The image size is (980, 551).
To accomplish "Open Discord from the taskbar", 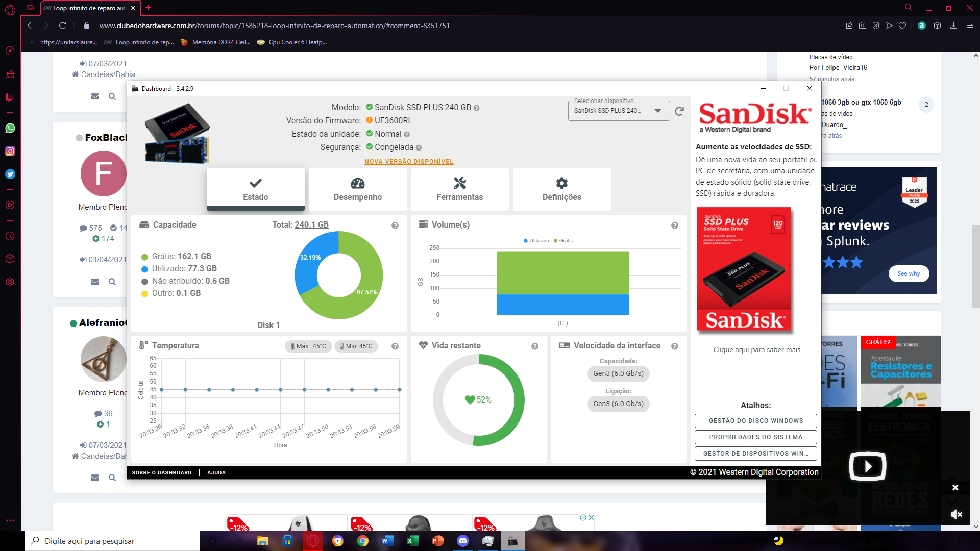I will [463, 541].
